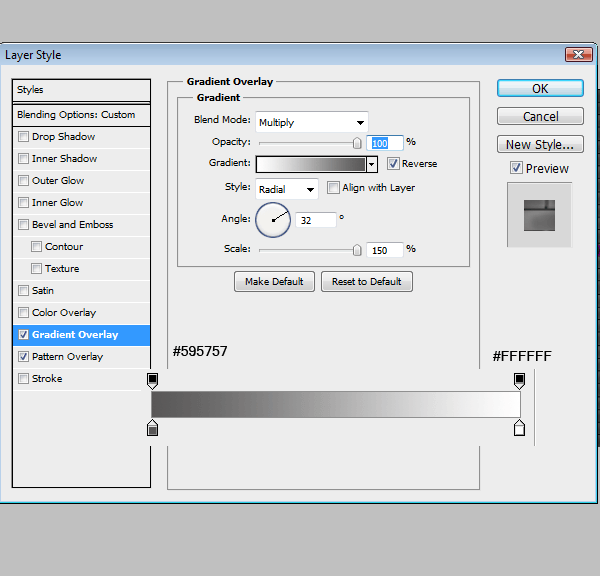
Task: Uncheck the Pattern Overlay checkbox
Action: (x=23, y=357)
